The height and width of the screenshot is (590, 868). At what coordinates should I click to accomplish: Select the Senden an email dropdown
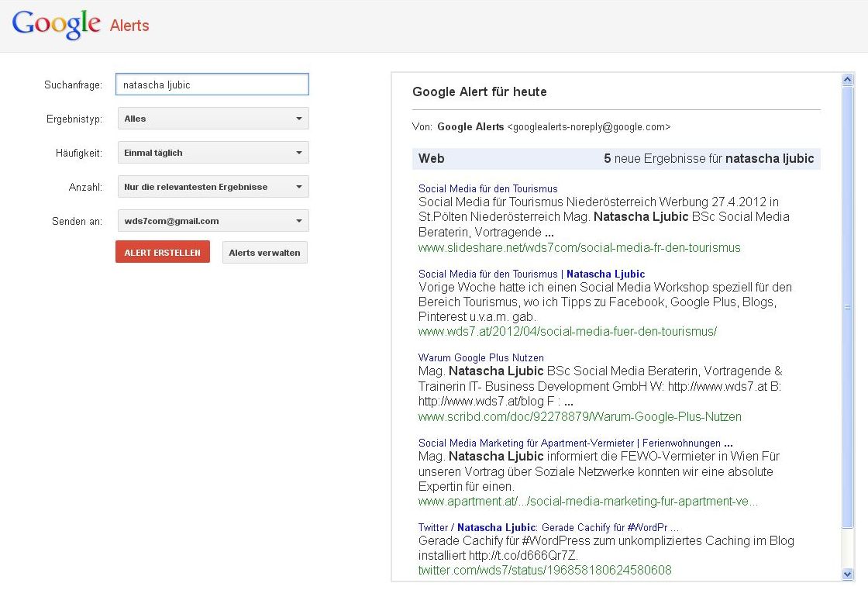[212, 221]
